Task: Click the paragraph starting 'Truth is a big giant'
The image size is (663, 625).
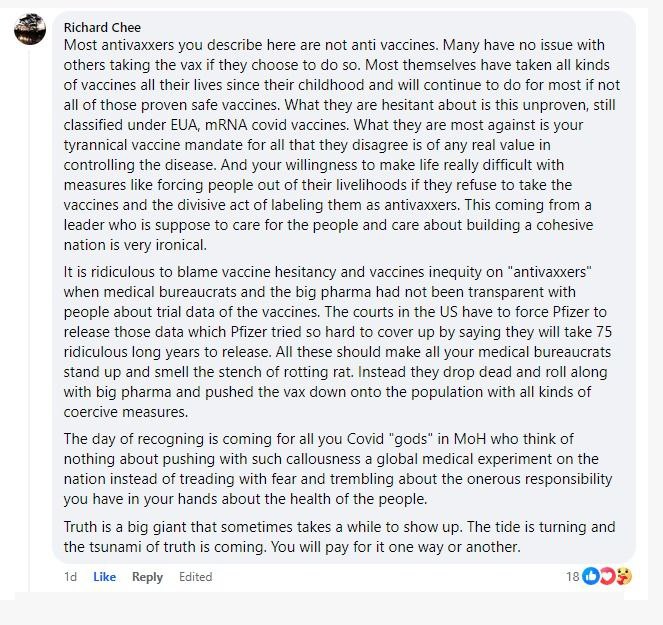Action: 340,537
